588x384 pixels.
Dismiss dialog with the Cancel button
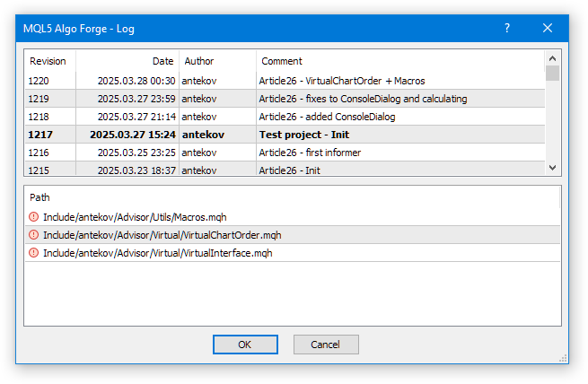pos(326,345)
